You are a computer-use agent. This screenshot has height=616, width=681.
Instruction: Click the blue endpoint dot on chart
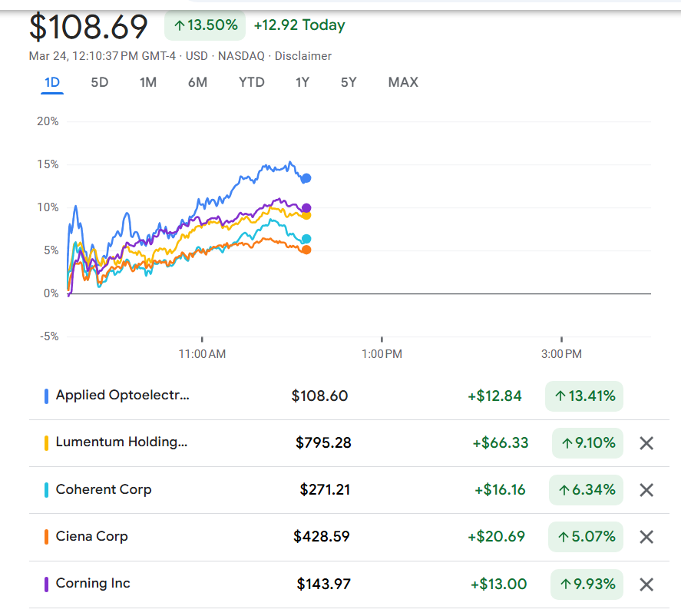click(306, 178)
